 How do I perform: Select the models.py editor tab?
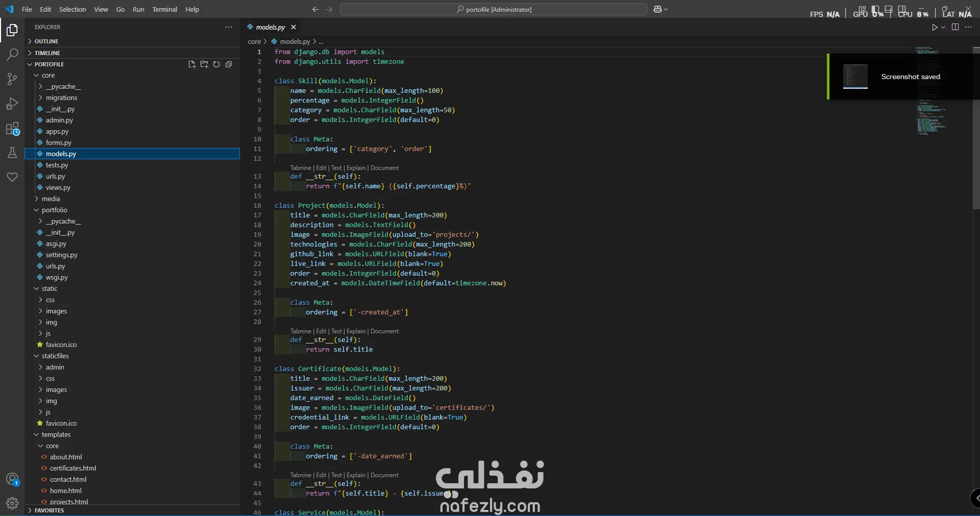click(271, 27)
